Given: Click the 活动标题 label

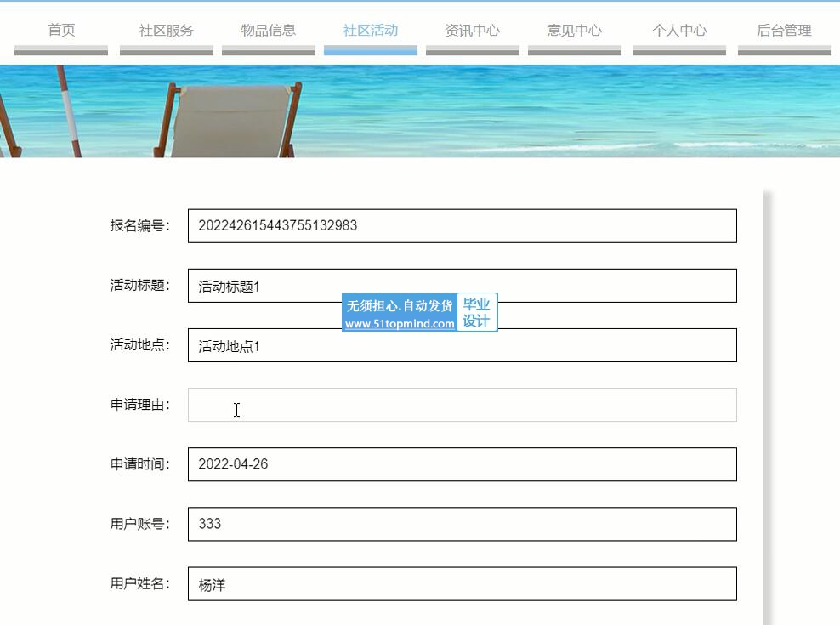Looking at the screenshot, I should click(139, 285).
